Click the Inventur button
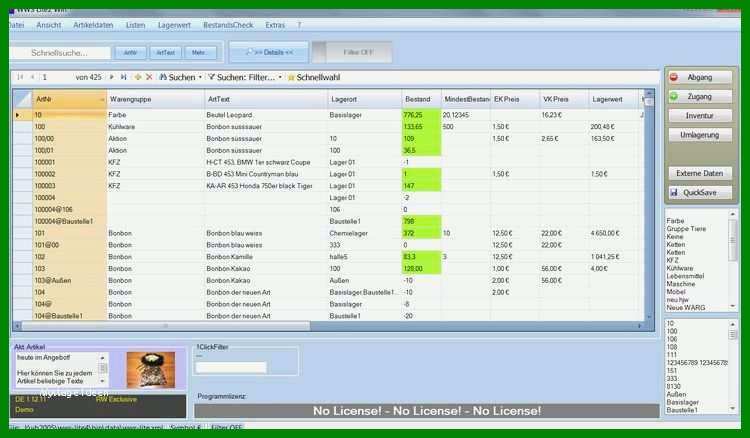 pos(700,116)
